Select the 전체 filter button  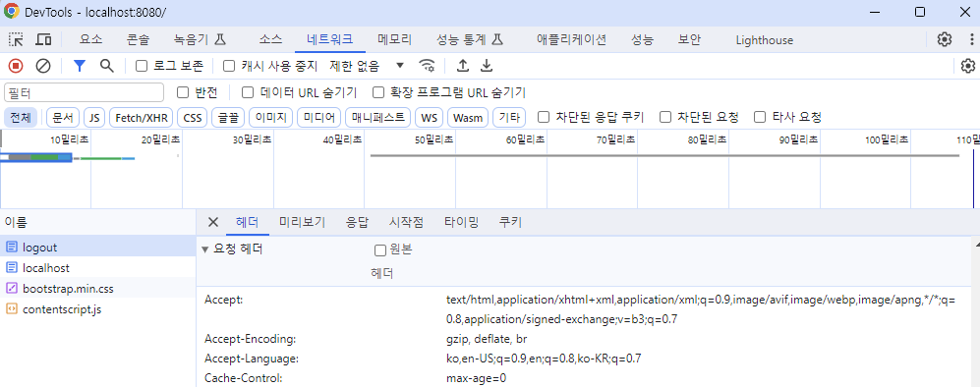(x=21, y=117)
